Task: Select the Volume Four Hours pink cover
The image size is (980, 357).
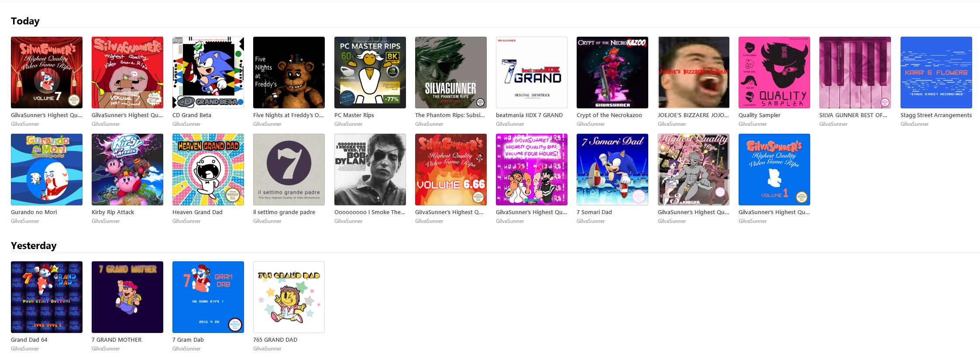Action: (x=532, y=170)
